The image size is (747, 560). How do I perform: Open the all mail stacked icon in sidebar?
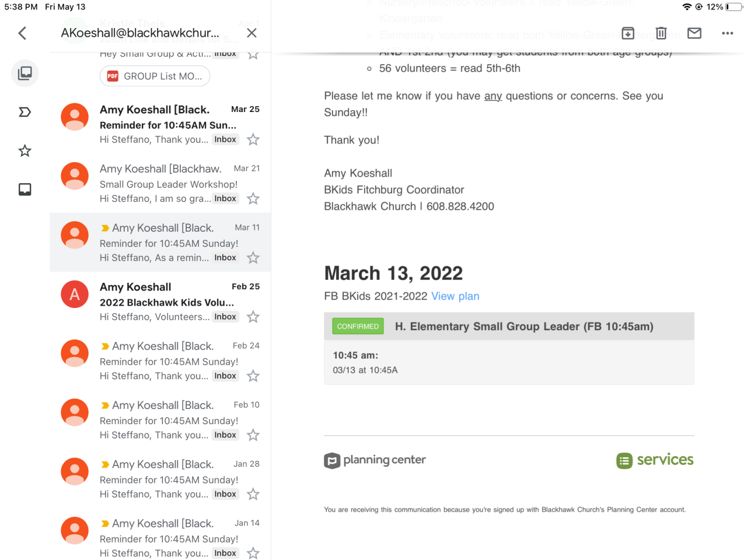coord(25,73)
